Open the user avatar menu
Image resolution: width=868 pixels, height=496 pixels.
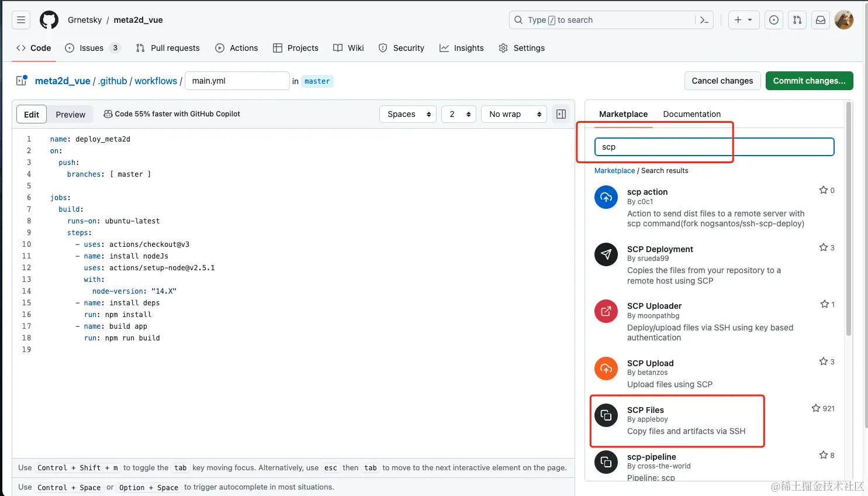(x=844, y=20)
